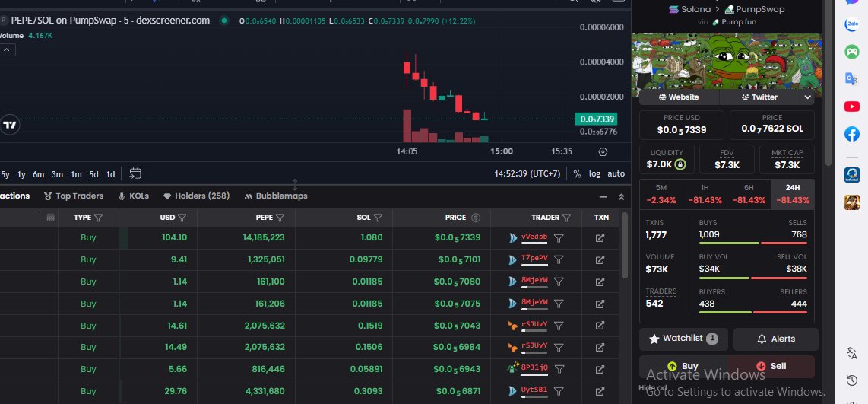Open price Alerts
868x404 pixels.
click(x=775, y=339)
